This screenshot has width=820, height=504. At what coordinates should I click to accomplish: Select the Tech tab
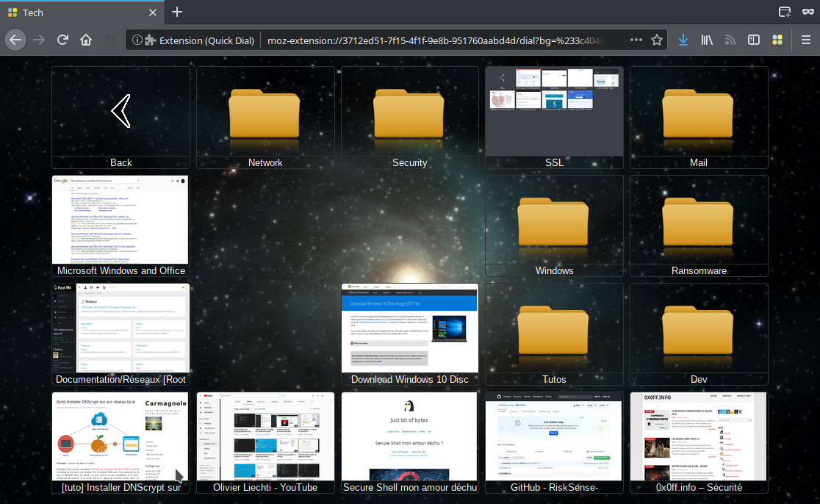coord(73,12)
